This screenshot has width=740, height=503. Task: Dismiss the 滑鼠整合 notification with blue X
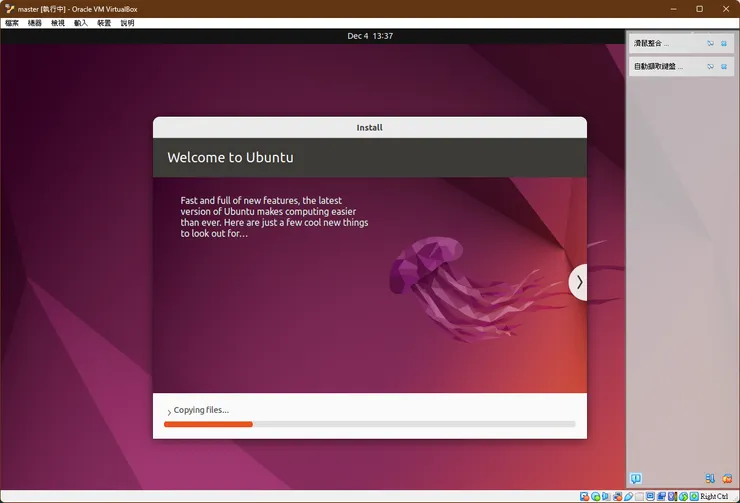pos(724,43)
